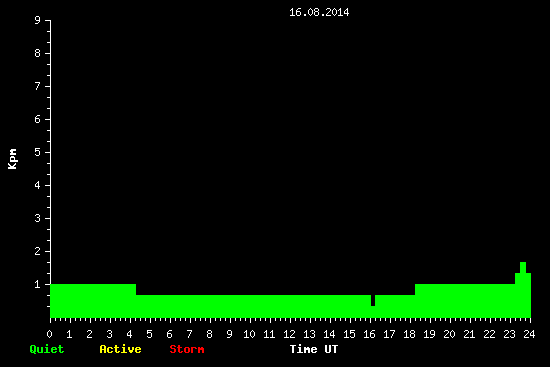Click the Kp value 5 on vertical axis
550x367 pixels.
[x=38, y=152]
